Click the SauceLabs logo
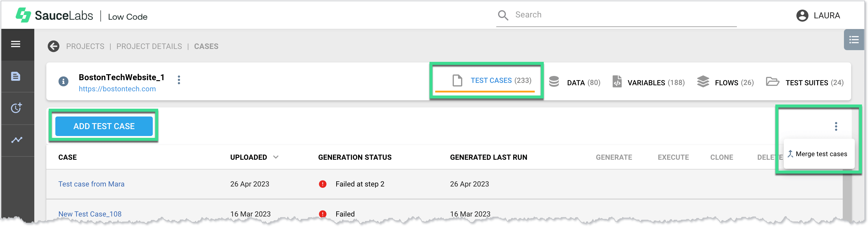This screenshot has width=868, height=227. coord(54,16)
